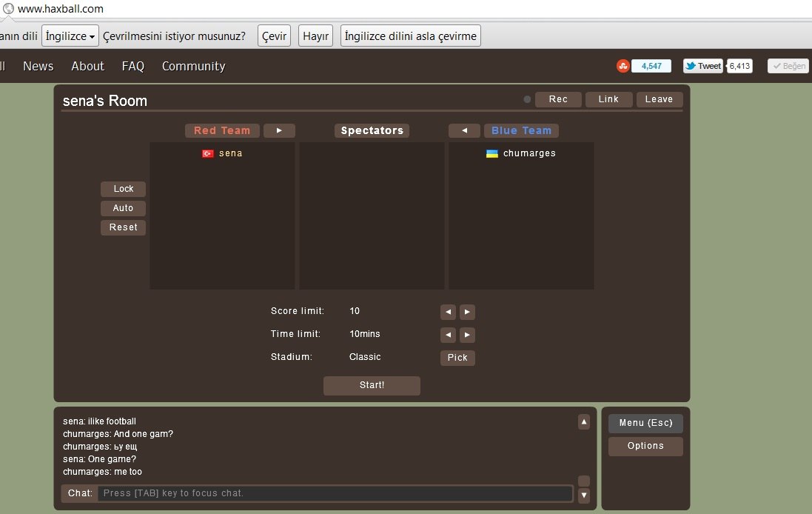Click the StumbleUpon share icon
This screenshot has width=812, height=514.
623,66
